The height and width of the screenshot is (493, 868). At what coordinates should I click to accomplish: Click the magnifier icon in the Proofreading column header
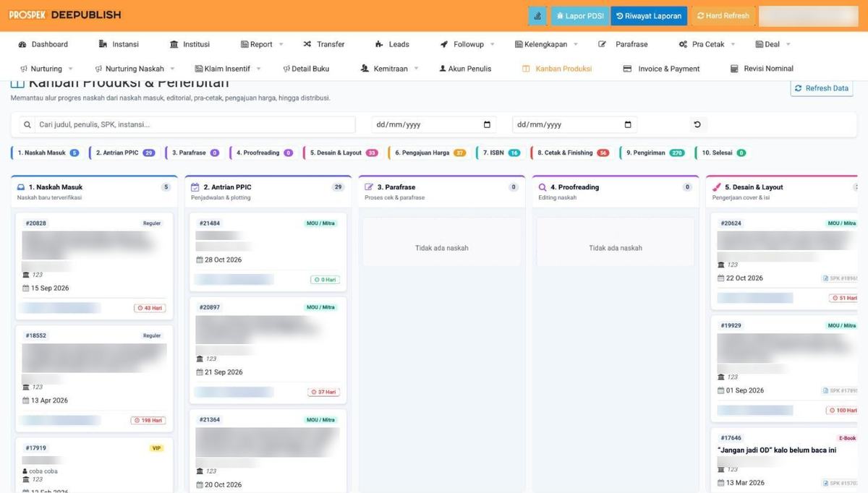point(542,187)
